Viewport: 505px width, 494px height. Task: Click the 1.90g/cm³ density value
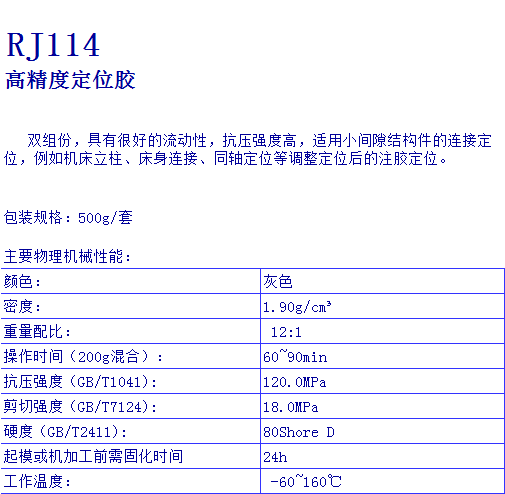297,307
